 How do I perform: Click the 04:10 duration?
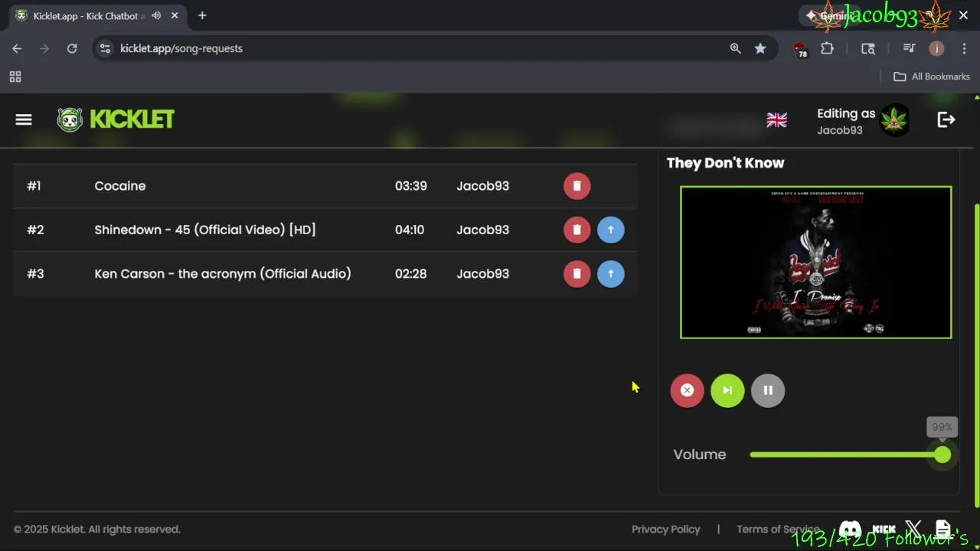(x=410, y=230)
